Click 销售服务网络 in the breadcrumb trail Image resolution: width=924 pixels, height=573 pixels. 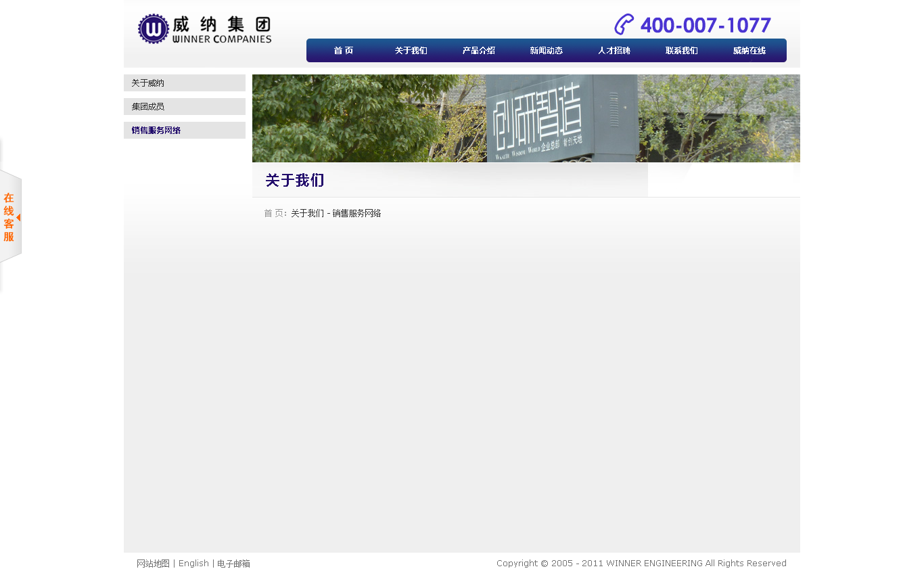click(357, 214)
